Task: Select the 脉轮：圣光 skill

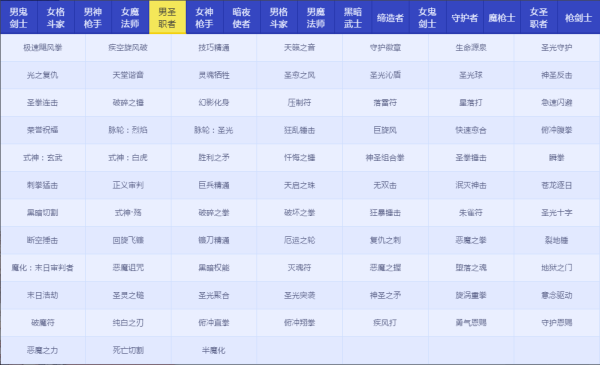Action: pyautogui.click(x=214, y=130)
